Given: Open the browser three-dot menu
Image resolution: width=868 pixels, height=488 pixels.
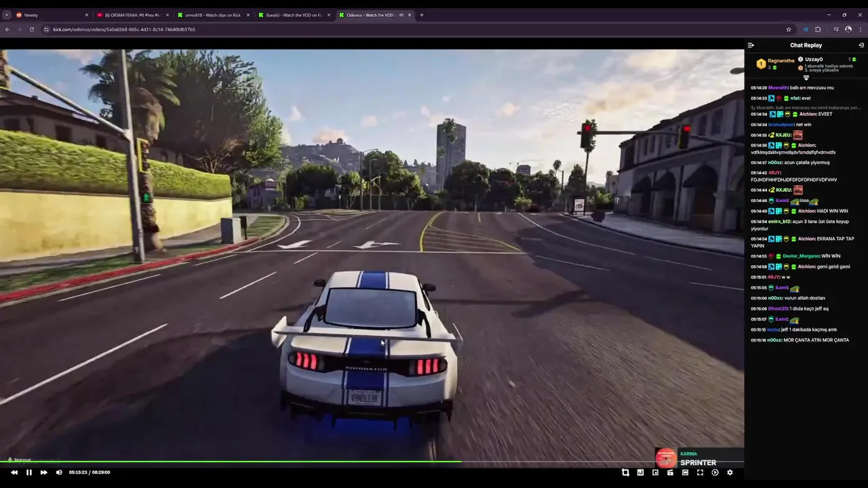Looking at the screenshot, I should [x=861, y=29].
